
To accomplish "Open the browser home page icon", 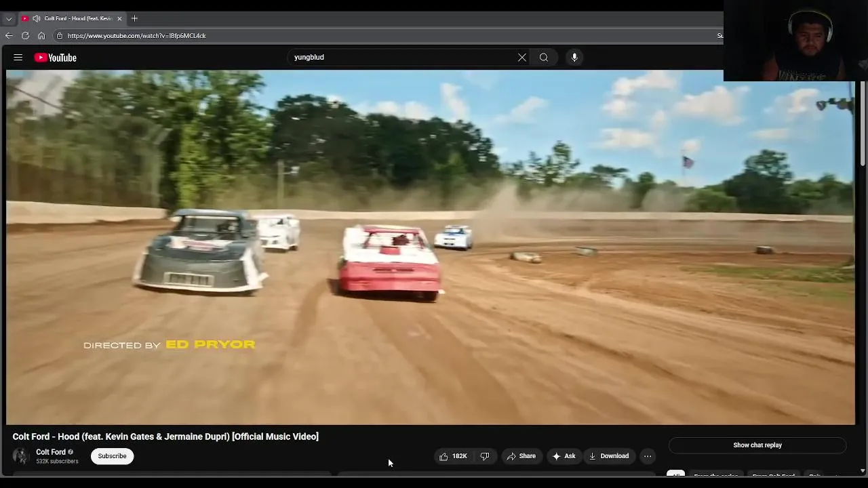I will (x=41, y=35).
